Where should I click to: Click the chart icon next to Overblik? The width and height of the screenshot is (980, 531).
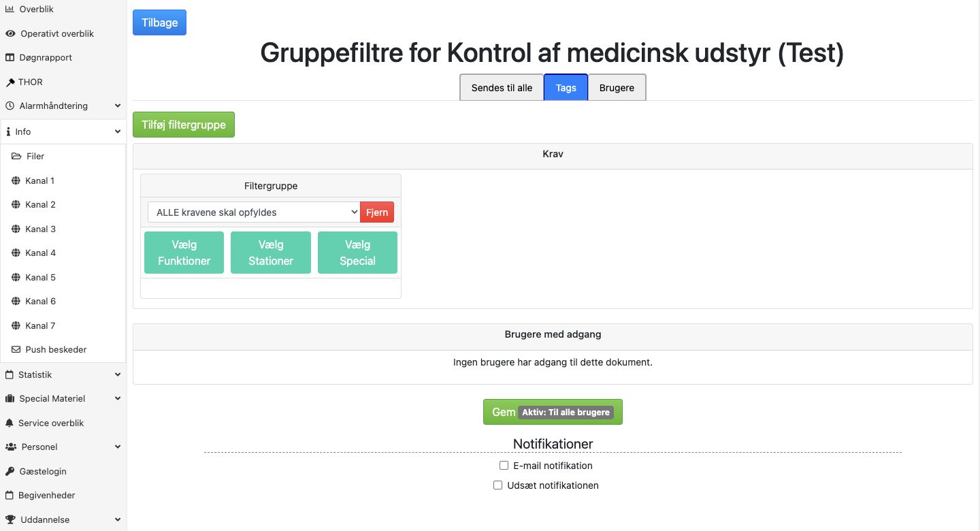[10, 10]
